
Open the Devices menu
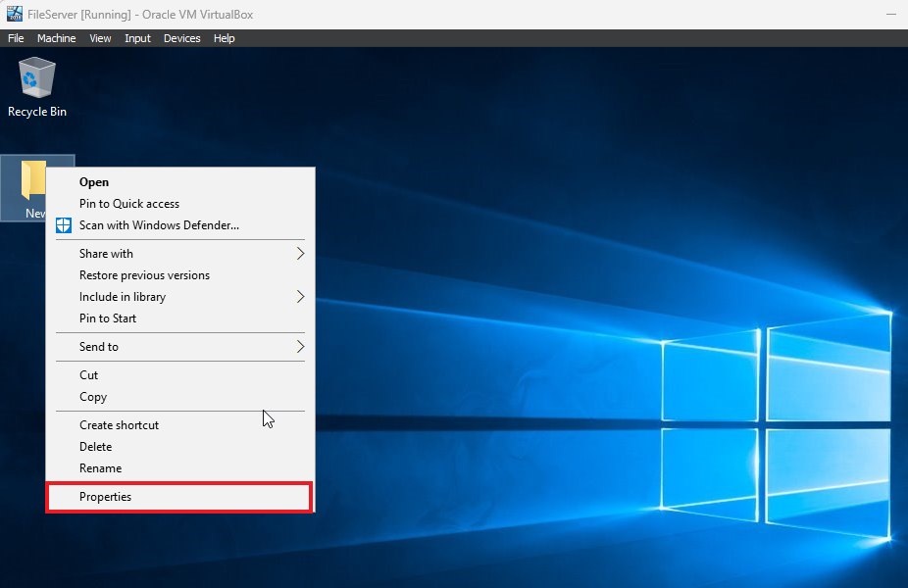tap(181, 38)
